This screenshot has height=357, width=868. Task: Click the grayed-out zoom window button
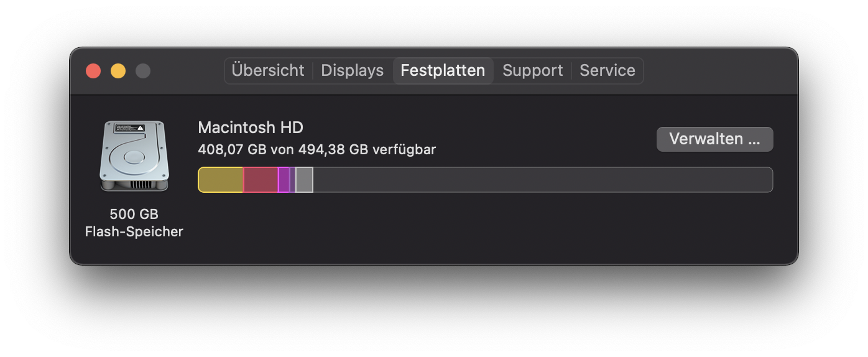coord(143,71)
